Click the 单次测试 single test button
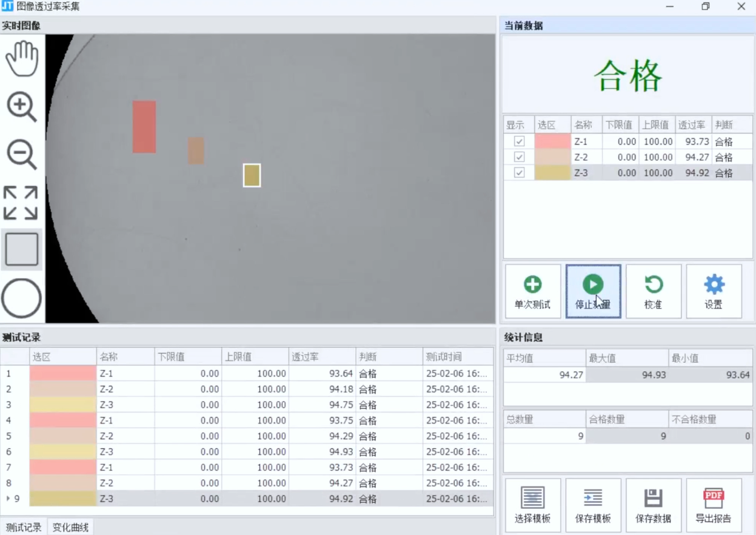Viewport: 756px width, 535px height. tap(532, 291)
